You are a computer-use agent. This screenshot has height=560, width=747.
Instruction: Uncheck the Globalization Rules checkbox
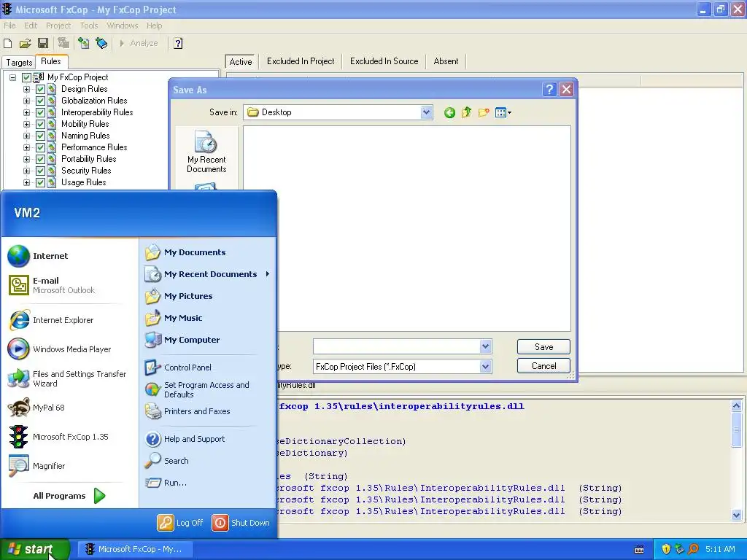point(41,101)
